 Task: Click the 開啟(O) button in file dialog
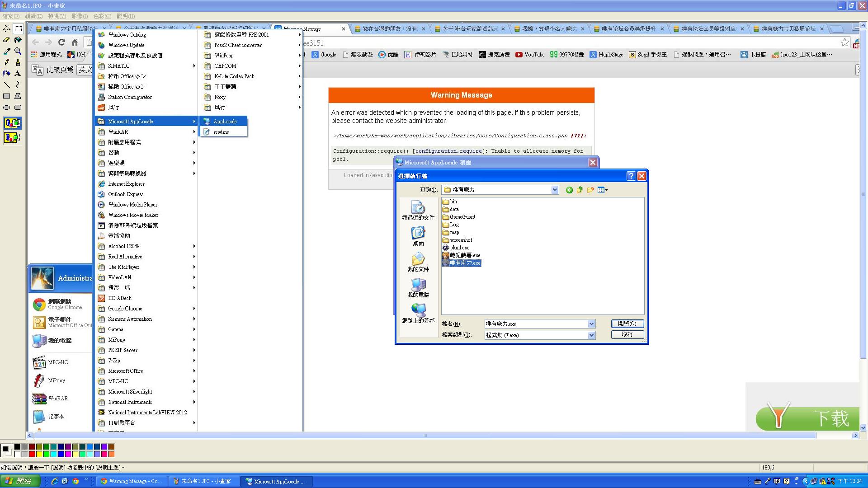tap(627, 324)
